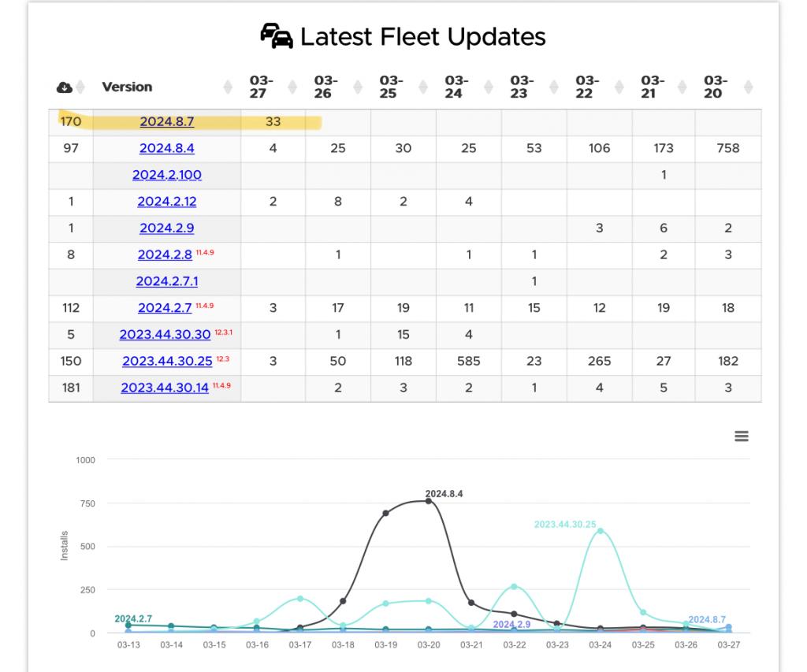Sort the 03-20 column using its arrows
The width and height of the screenshot is (807, 672).
click(x=749, y=87)
